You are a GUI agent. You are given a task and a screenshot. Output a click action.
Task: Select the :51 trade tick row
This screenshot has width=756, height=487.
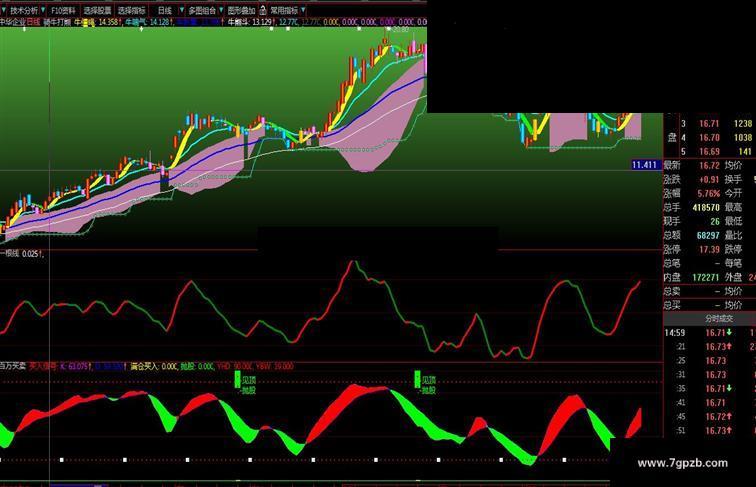pos(710,431)
